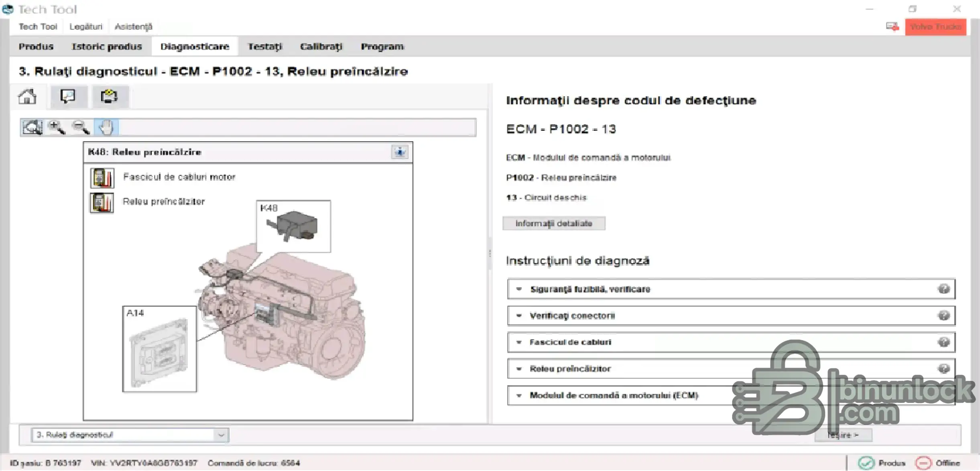Click the red Offline status icon

click(923, 463)
